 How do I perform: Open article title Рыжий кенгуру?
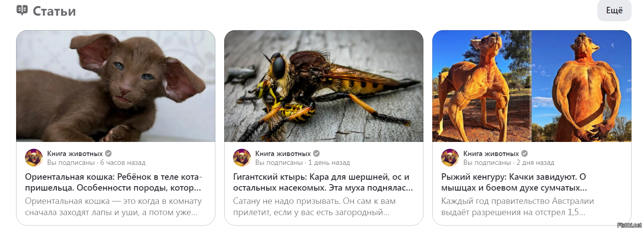pyautogui.click(x=514, y=182)
